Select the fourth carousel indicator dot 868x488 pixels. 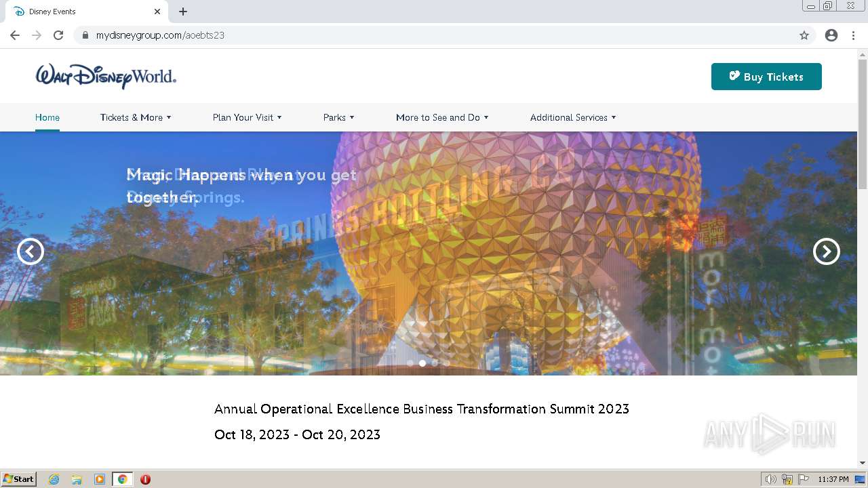447,363
